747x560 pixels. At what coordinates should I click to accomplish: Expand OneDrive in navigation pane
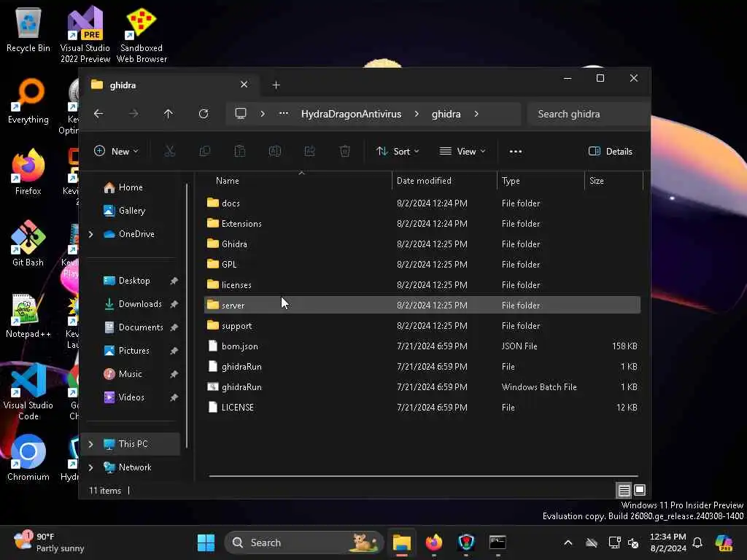(x=90, y=234)
